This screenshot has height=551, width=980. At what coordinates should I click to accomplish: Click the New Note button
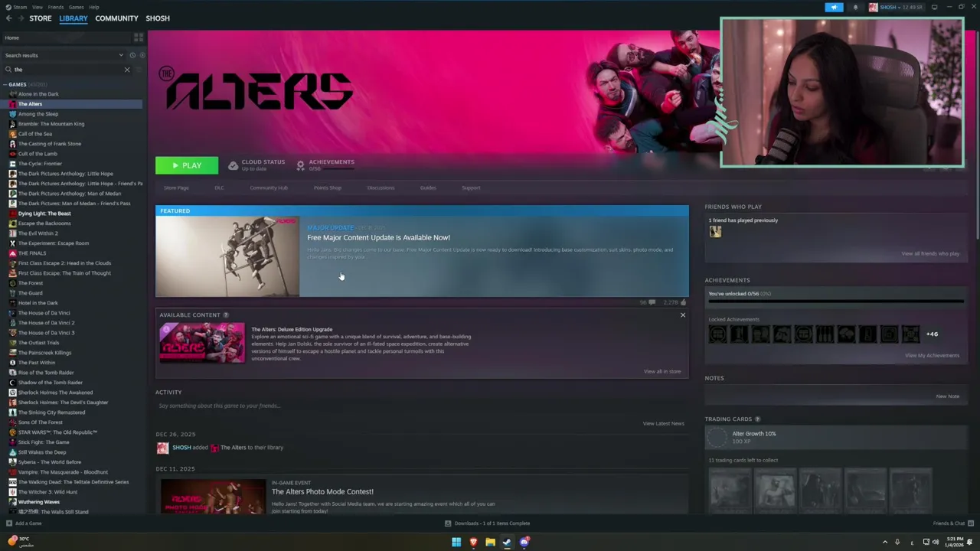tap(947, 396)
